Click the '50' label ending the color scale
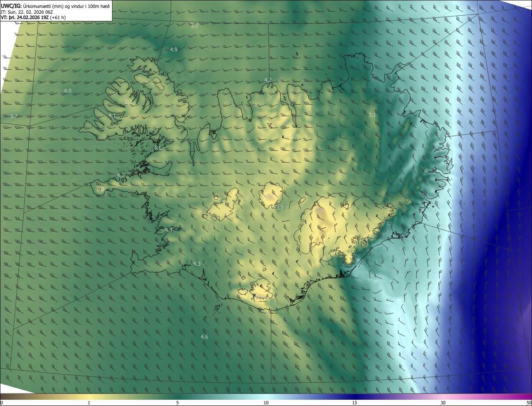 (529, 403)
